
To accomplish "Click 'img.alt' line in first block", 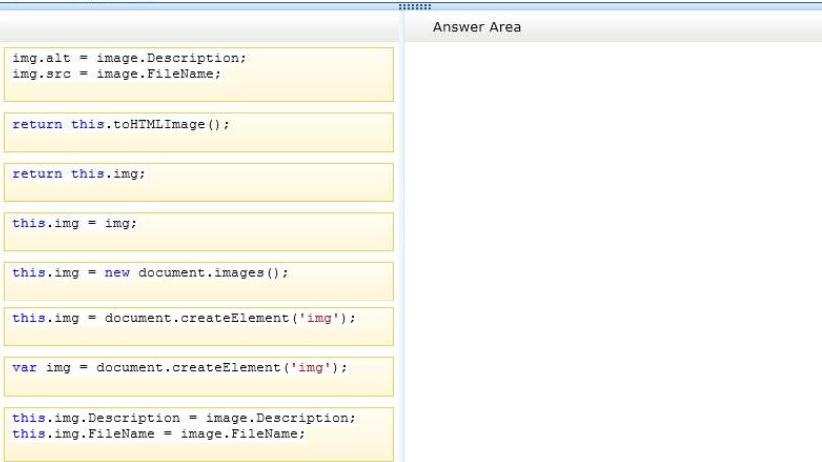I will [129, 58].
